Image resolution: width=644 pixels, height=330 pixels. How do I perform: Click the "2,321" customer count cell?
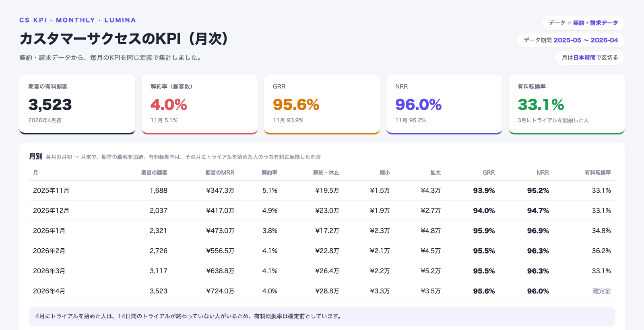tap(159, 231)
